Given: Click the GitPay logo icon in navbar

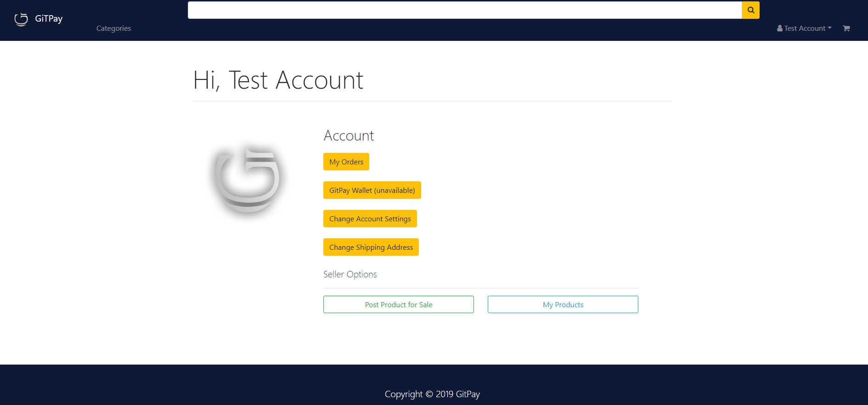Looking at the screenshot, I should (x=21, y=19).
